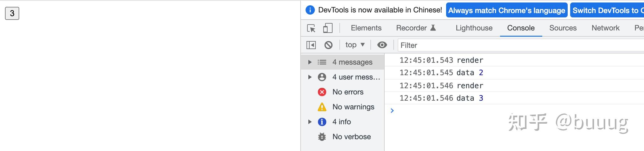
Task: Select the No warnings triangle icon
Action: pyautogui.click(x=322, y=107)
